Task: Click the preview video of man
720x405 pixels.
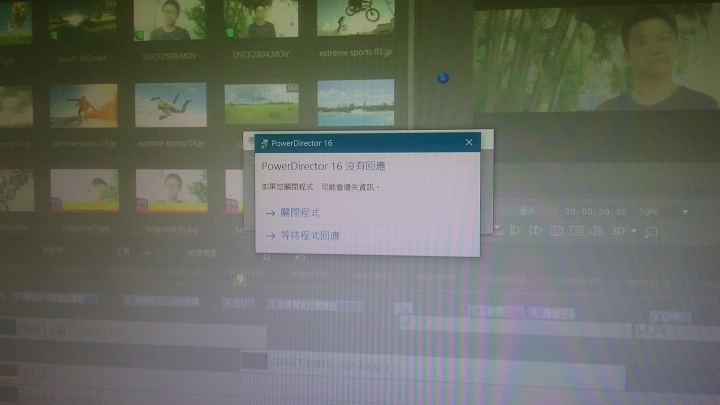Action: point(596,60)
